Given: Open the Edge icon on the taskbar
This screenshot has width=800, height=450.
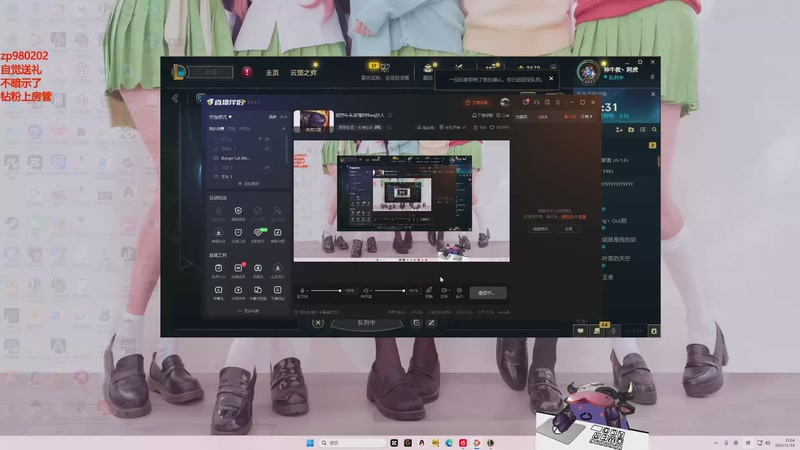Looking at the screenshot, I should (x=449, y=443).
